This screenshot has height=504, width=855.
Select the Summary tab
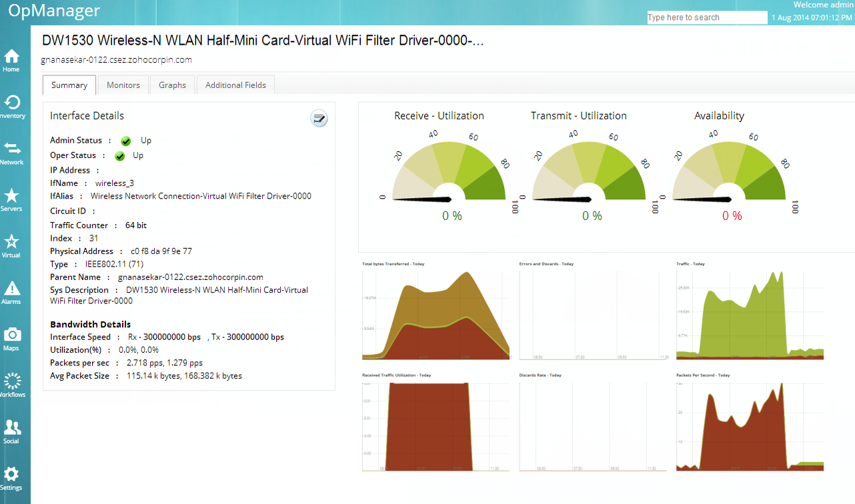click(69, 85)
